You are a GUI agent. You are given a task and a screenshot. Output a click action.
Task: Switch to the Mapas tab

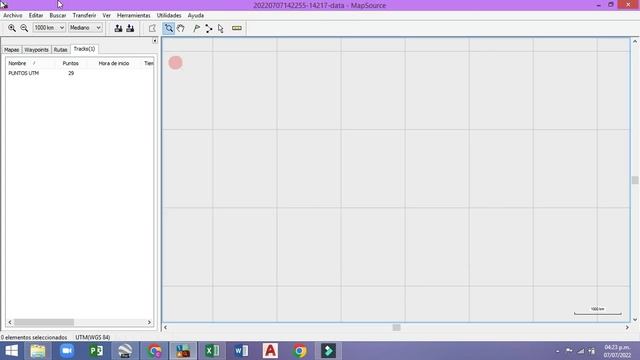click(11, 49)
